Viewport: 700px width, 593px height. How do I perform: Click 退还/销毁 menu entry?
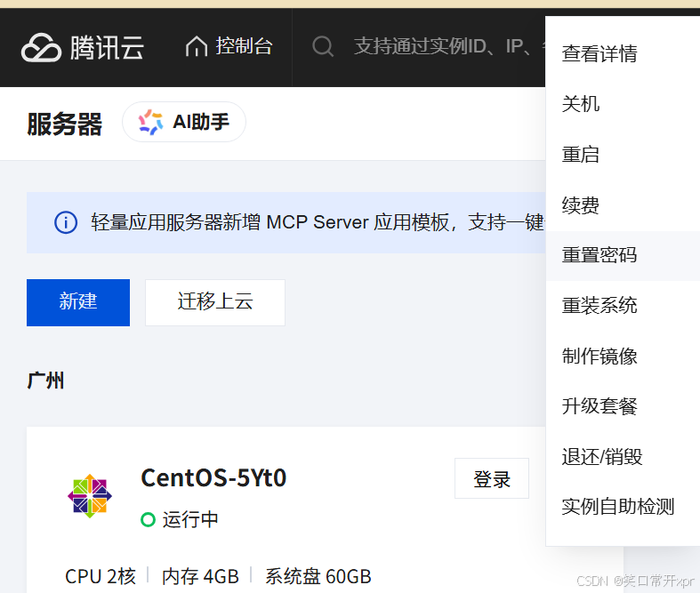tap(602, 457)
